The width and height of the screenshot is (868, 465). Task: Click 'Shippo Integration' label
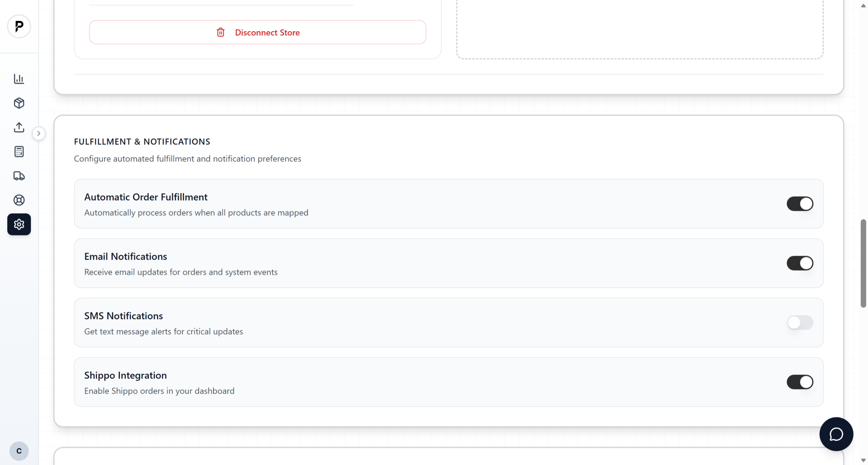pyautogui.click(x=125, y=375)
